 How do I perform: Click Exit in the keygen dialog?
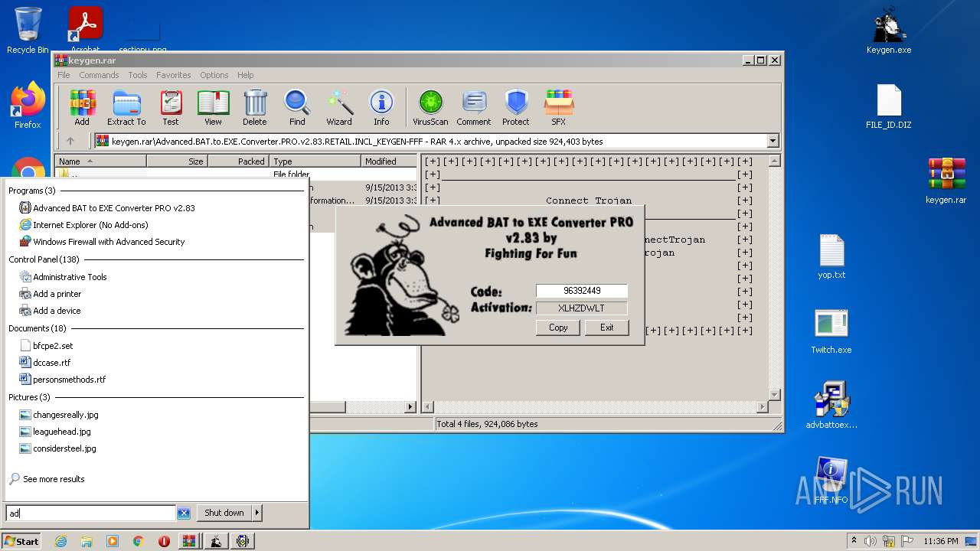606,328
